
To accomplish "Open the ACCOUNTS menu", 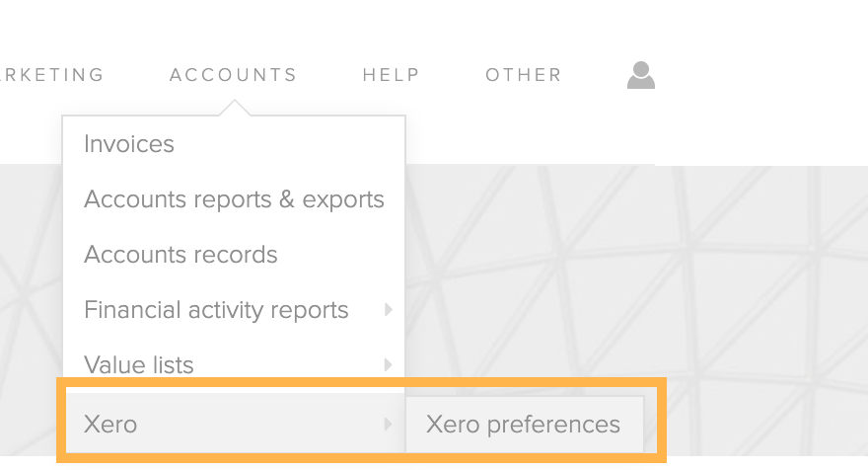I will click(233, 75).
